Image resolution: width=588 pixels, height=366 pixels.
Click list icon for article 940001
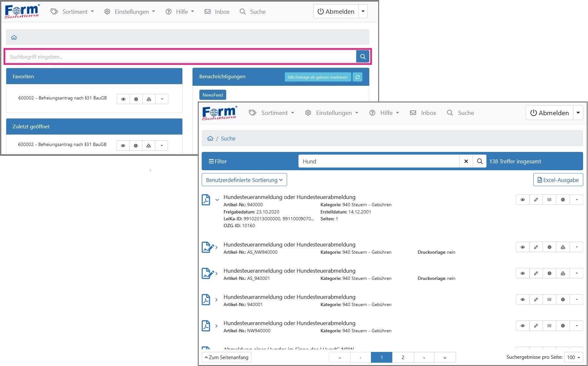coord(549,300)
